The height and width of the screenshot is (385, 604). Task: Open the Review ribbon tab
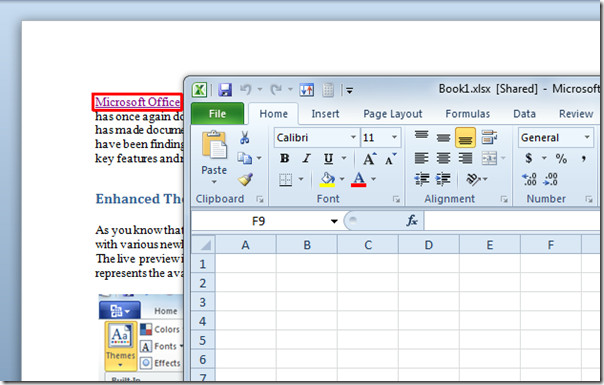click(x=576, y=114)
